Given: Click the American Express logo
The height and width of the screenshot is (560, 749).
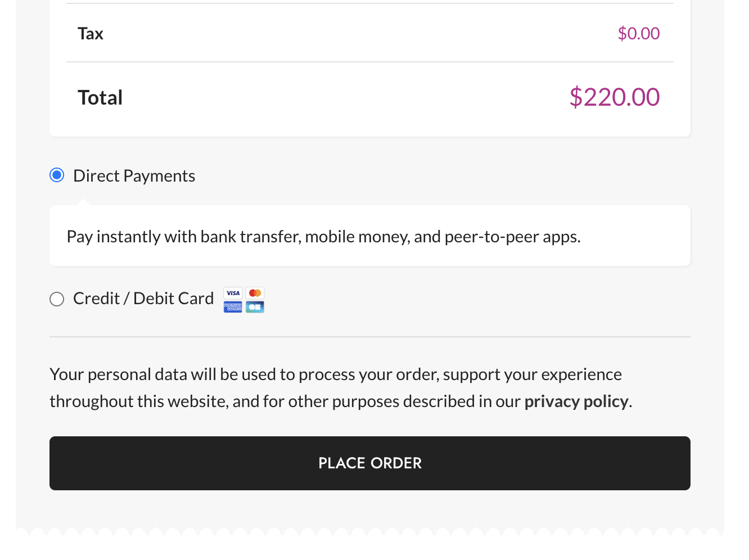Looking at the screenshot, I should click(232, 307).
